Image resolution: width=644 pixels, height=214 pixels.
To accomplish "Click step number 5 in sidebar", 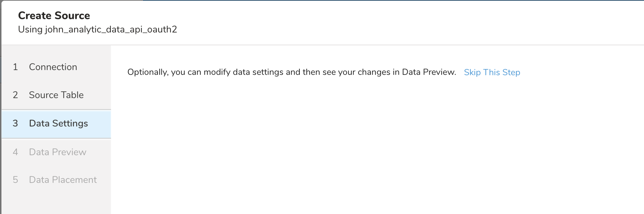I will pos(15,180).
